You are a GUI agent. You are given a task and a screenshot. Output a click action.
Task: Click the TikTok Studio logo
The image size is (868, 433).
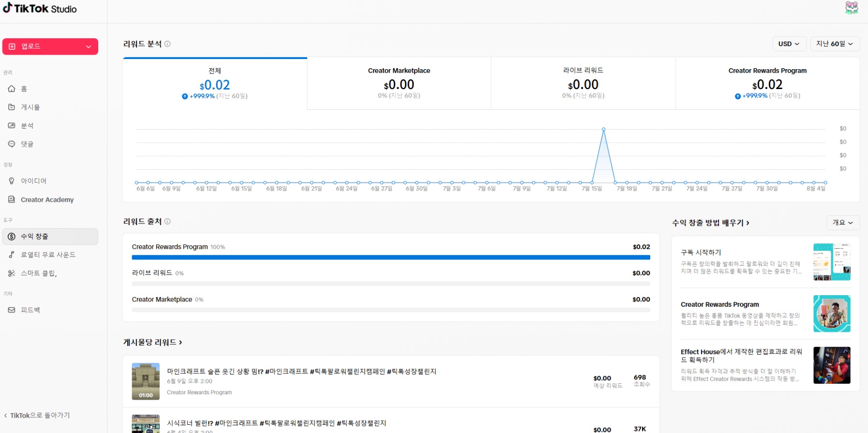40,8
